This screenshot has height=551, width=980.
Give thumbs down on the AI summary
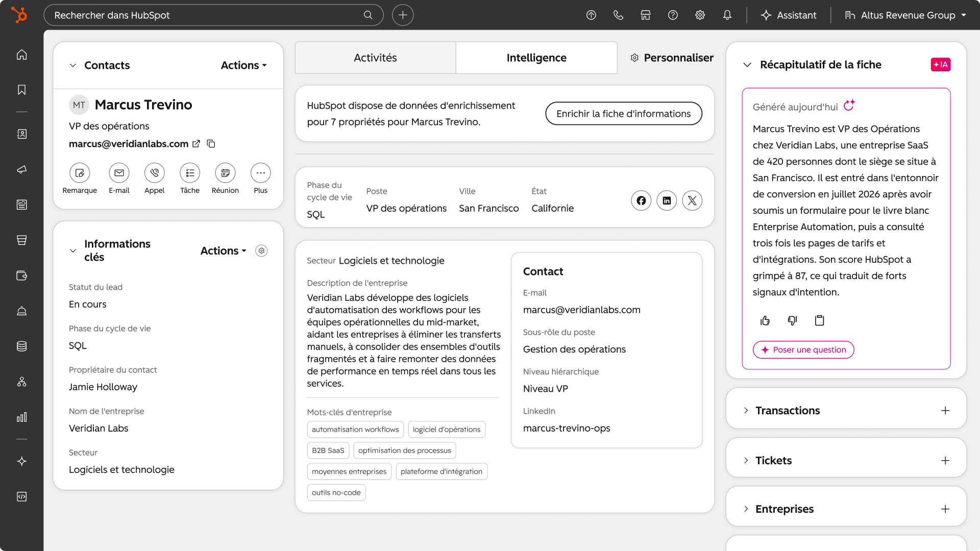[792, 320]
